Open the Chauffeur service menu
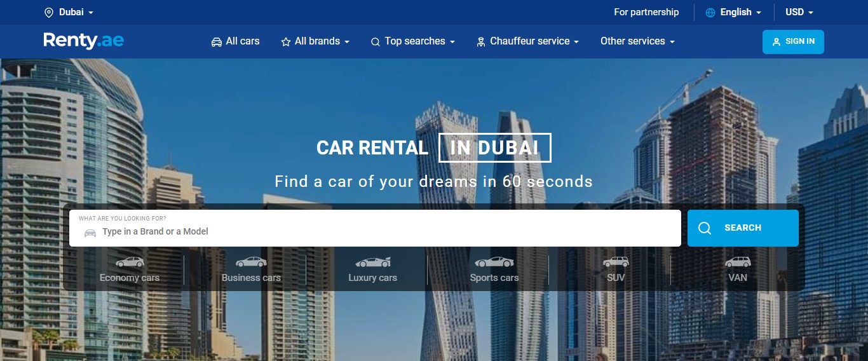The width and height of the screenshot is (868, 361). 527,41
